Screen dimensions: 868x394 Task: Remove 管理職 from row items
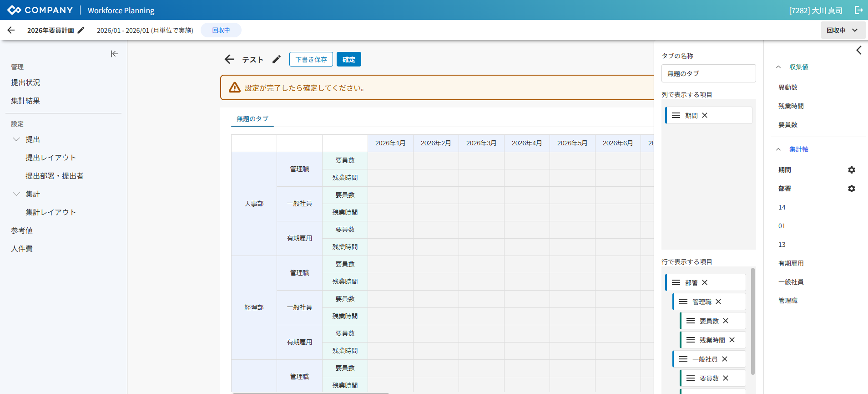718,302
